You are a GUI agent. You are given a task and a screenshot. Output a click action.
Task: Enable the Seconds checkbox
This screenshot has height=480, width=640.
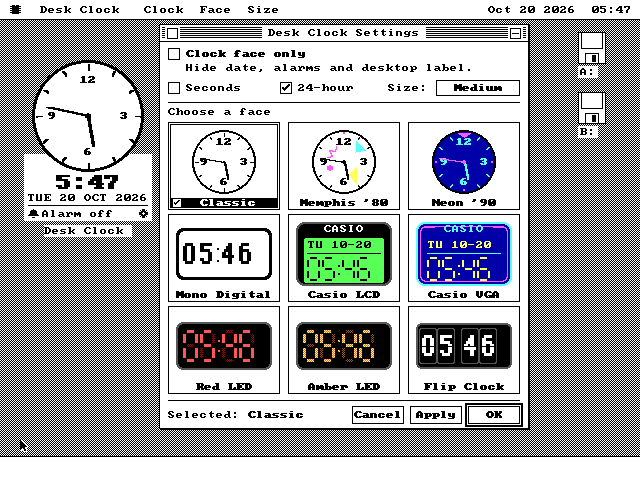(x=174, y=88)
